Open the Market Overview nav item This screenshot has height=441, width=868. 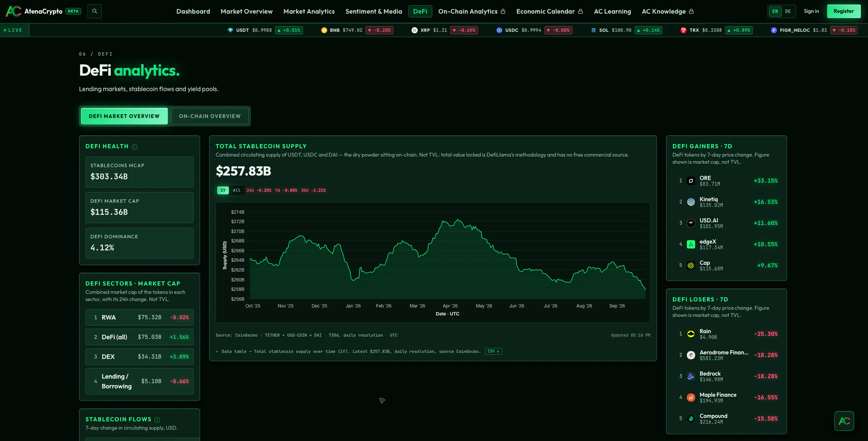tap(247, 11)
